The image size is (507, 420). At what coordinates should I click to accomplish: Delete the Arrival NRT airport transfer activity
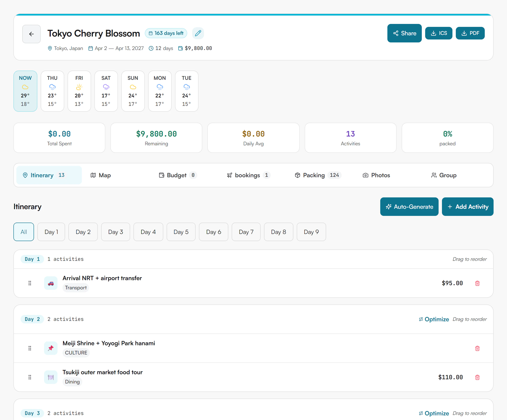[x=477, y=283]
